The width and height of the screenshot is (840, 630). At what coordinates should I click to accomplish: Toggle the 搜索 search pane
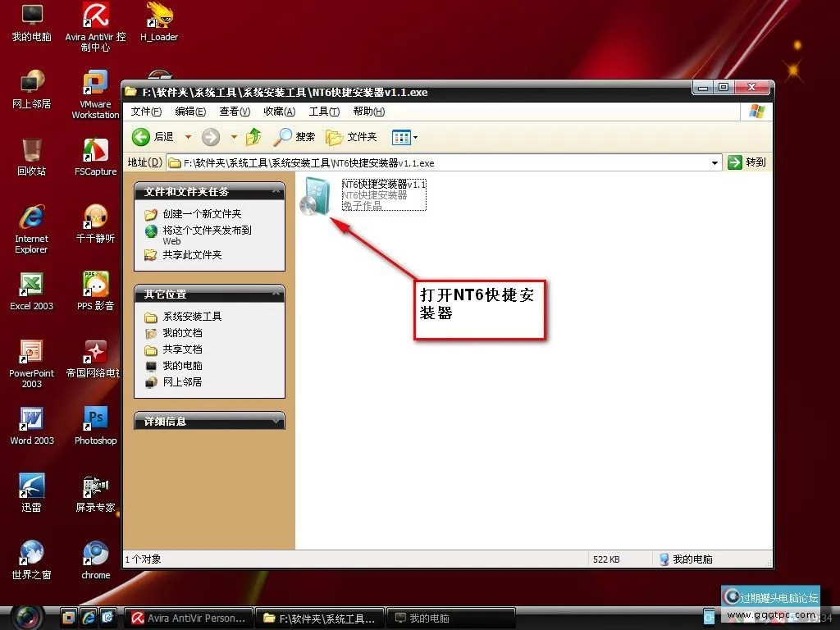pyautogui.click(x=293, y=137)
